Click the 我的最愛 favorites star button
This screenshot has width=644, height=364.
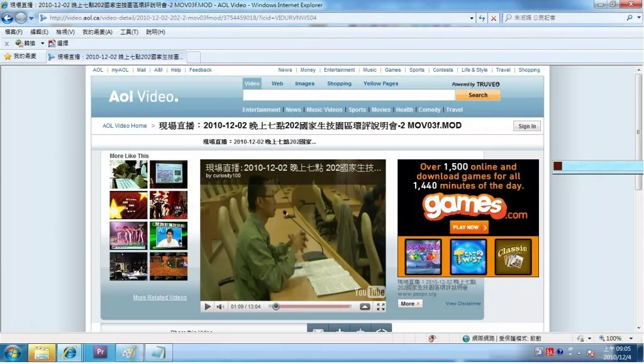[20, 56]
